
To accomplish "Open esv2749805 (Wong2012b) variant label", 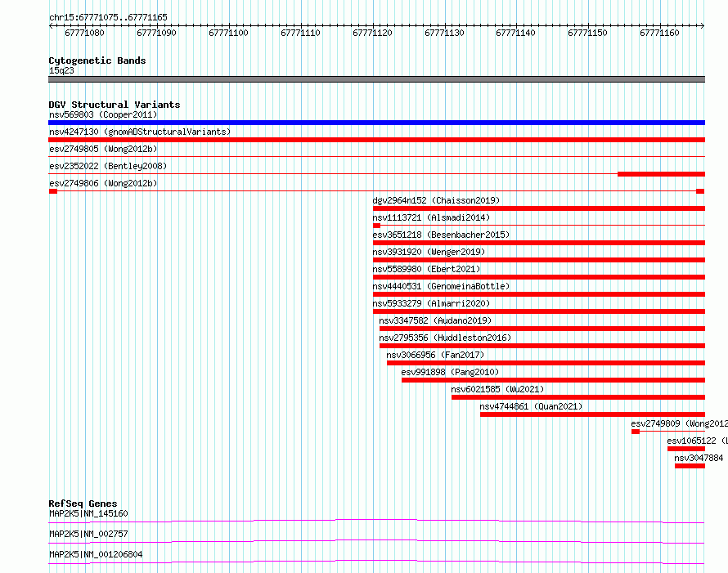I will pos(103,149).
